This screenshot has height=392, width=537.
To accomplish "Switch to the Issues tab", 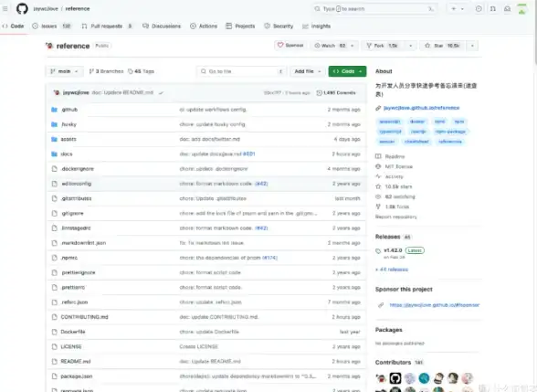I will [51, 26].
